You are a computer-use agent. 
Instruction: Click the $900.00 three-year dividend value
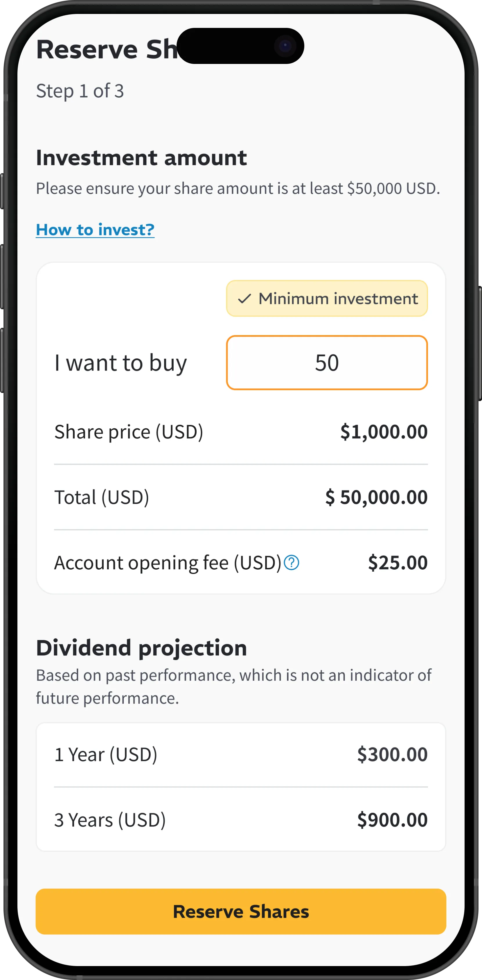click(x=392, y=820)
